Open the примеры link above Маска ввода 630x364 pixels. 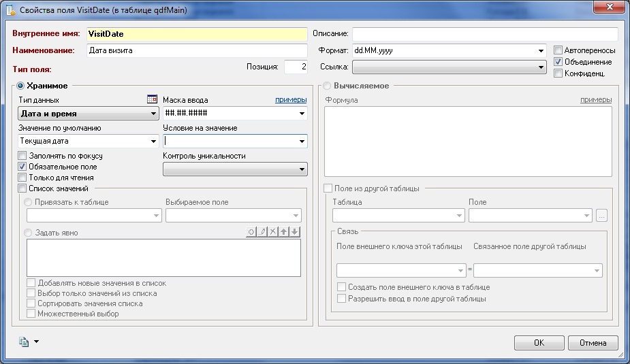click(290, 100)
